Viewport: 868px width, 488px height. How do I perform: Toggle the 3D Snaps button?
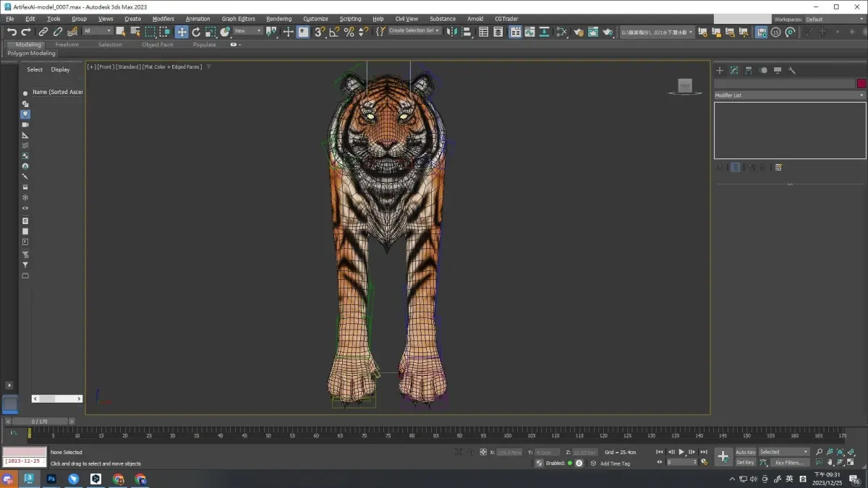(320, 32)
